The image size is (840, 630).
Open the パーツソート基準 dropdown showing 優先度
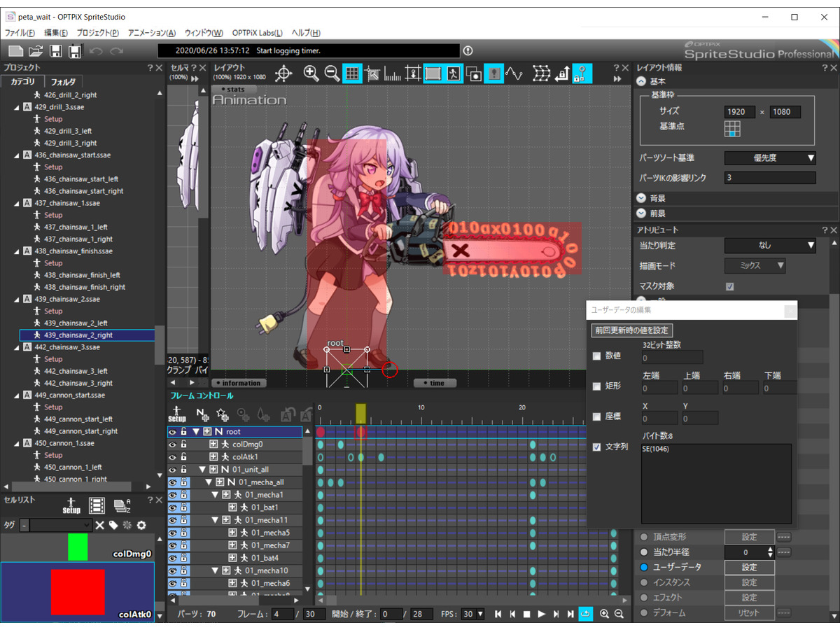click(770, 158)
